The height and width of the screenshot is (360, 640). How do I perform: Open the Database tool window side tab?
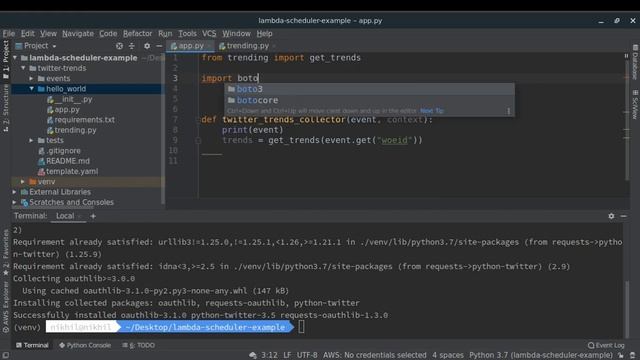tap(635, 62)
